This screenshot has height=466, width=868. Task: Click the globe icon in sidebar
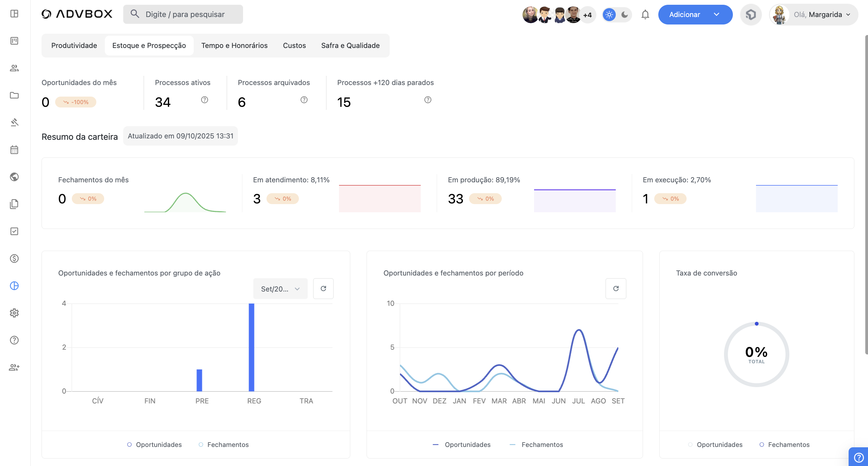[x=14, y=177]
